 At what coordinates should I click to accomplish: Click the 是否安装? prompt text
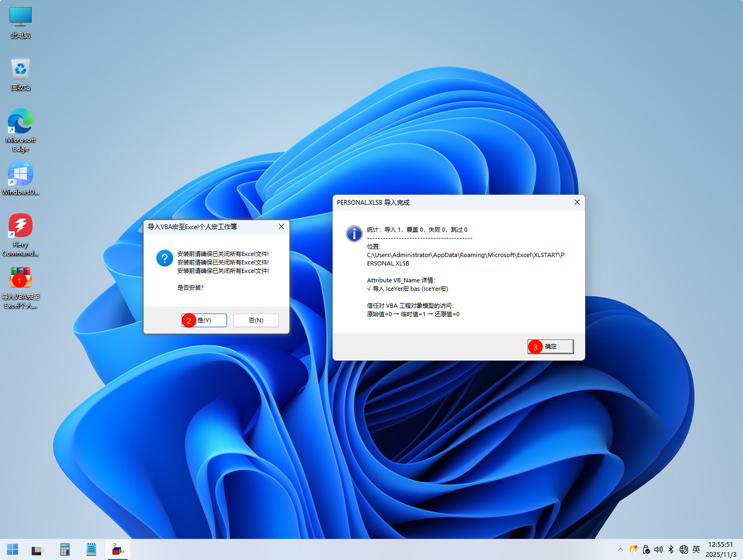tap(190, 288)
